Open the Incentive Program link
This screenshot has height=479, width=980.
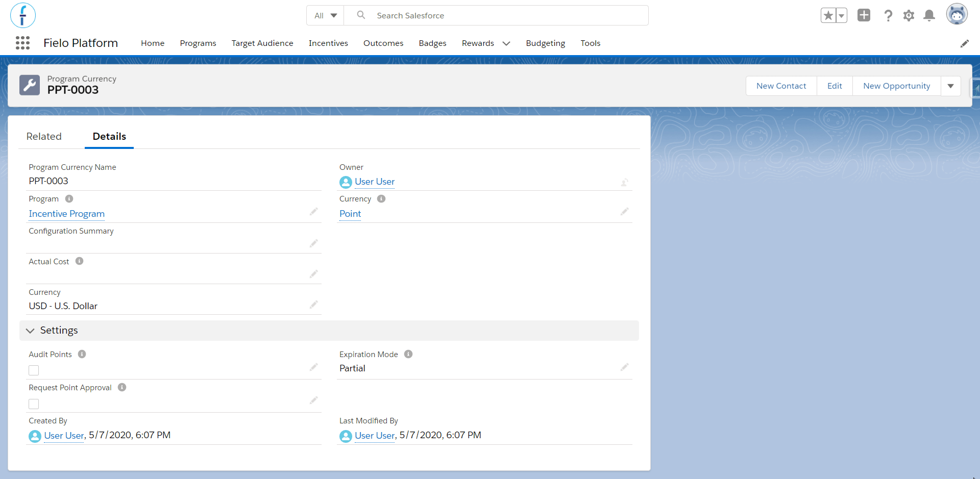[67, 214]
